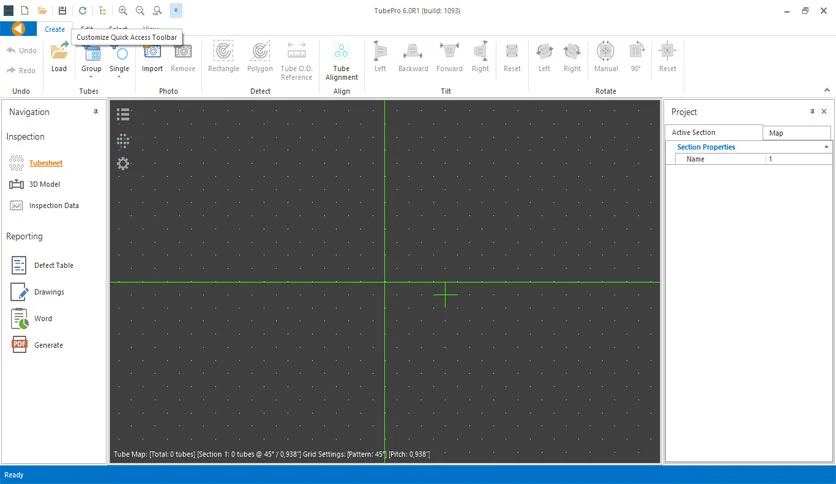836x484 pixels.
Task: Click the Tube Map status text in the canvas
Action: (x=271, y=454)
